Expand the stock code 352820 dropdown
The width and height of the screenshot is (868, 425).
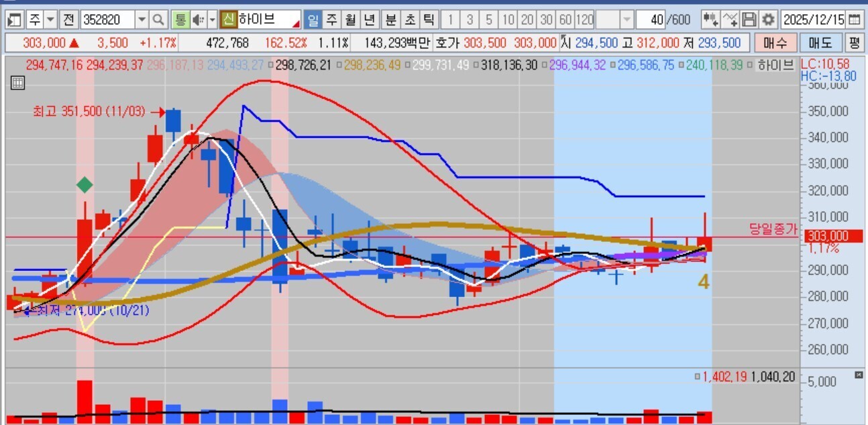[x=142, y=19]
